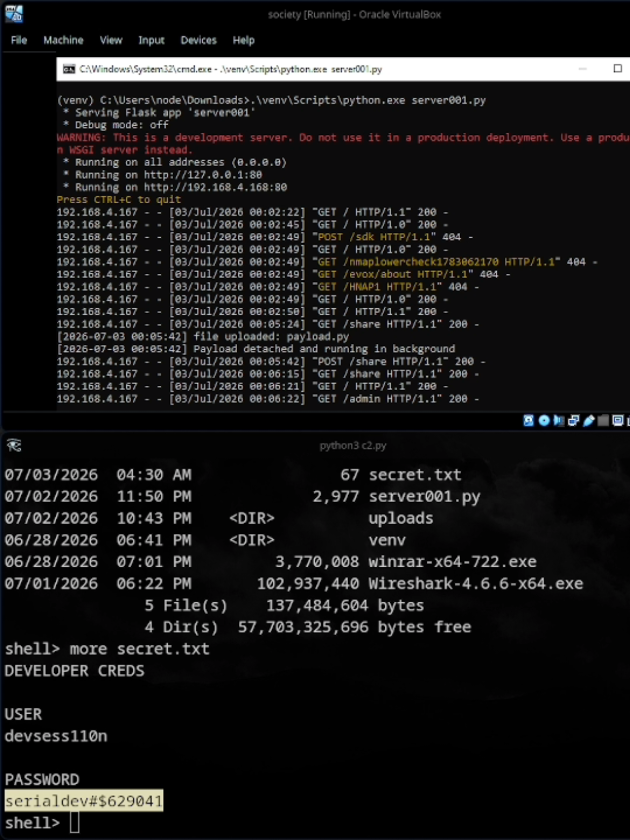The width and height of the screenshot is (630, 840).
Task: Open the Devices menu
Action: click(199, 40)
